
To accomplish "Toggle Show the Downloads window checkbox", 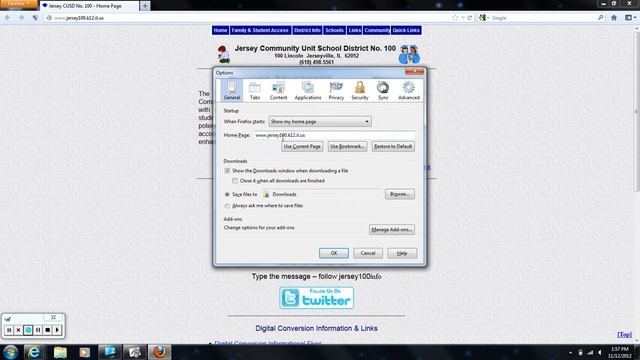I will coord(227,171).
